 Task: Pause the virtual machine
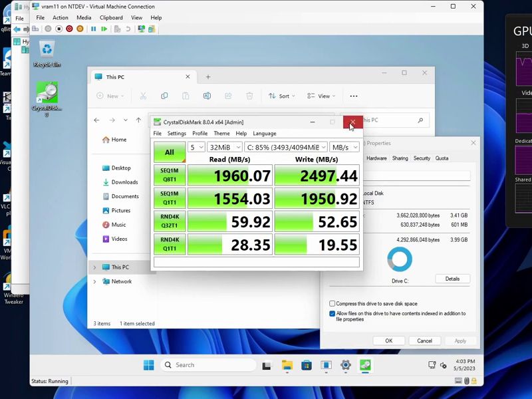(93, 29)
